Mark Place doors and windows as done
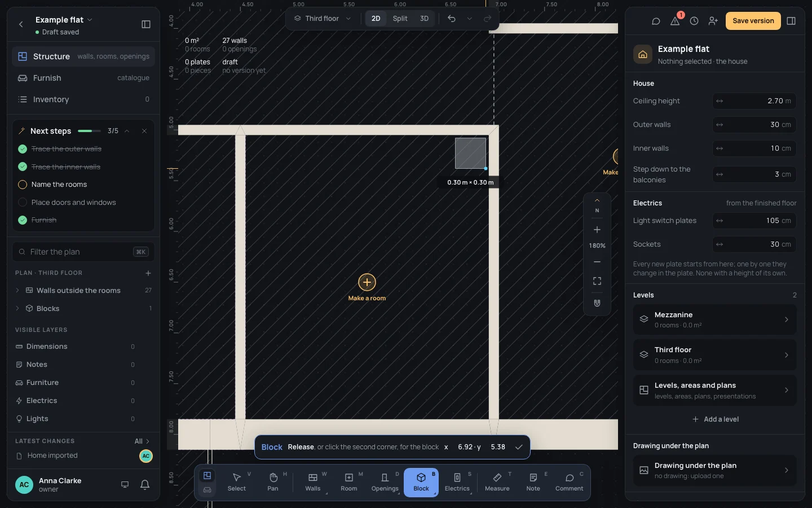This screenshot has height=508, width=812. [x=23, y=203]
